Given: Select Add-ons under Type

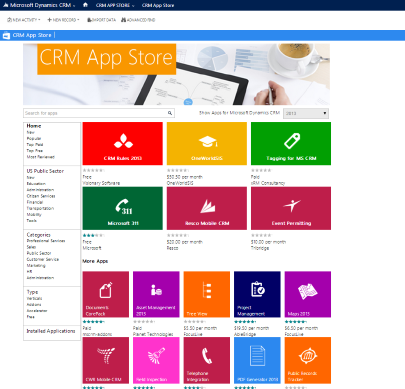Looking at the screenshot, I should point(34,305).
